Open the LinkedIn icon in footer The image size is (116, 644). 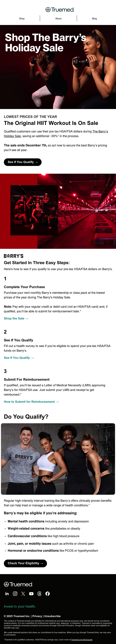[7, 593]
